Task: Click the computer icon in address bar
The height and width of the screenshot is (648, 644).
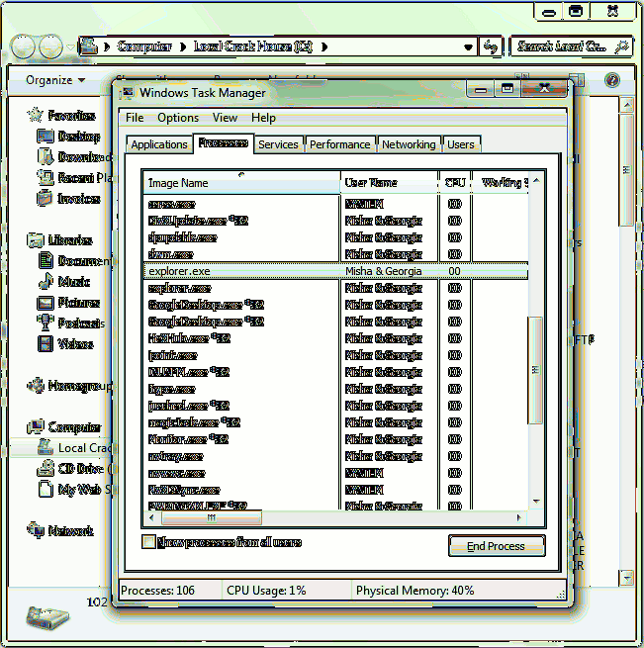Action: [88, 46]
